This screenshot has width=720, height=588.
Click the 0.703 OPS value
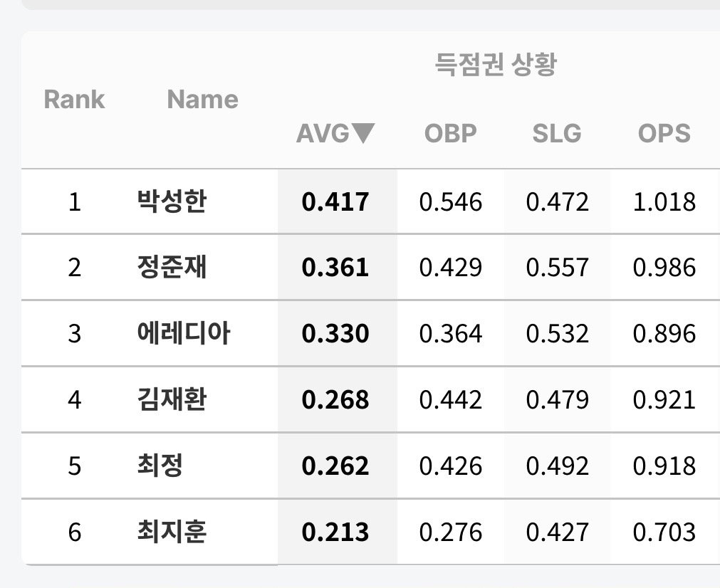coord(664,532)
